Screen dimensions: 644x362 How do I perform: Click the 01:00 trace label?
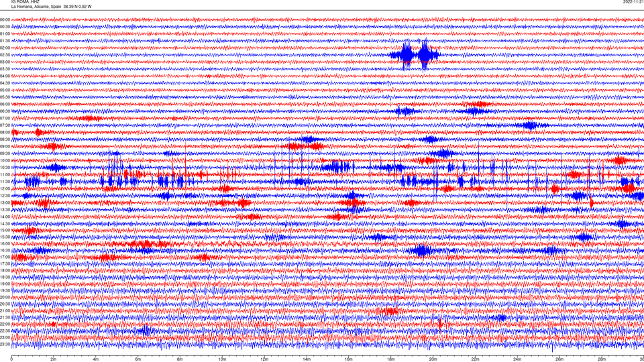point(5,34)
